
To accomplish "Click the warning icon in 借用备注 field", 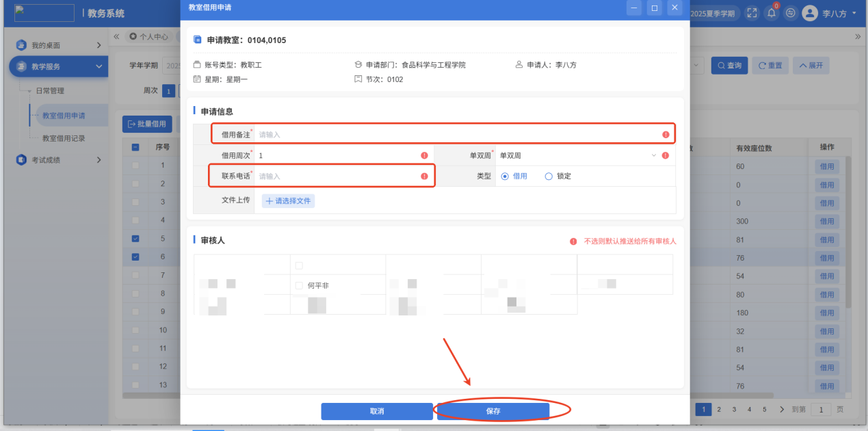I will 666,135.
